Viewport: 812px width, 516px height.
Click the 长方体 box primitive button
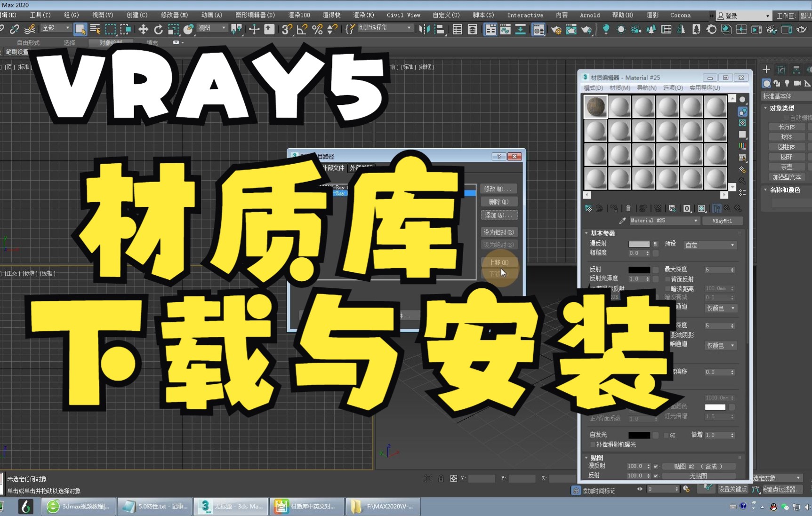(x=786, y=127)
